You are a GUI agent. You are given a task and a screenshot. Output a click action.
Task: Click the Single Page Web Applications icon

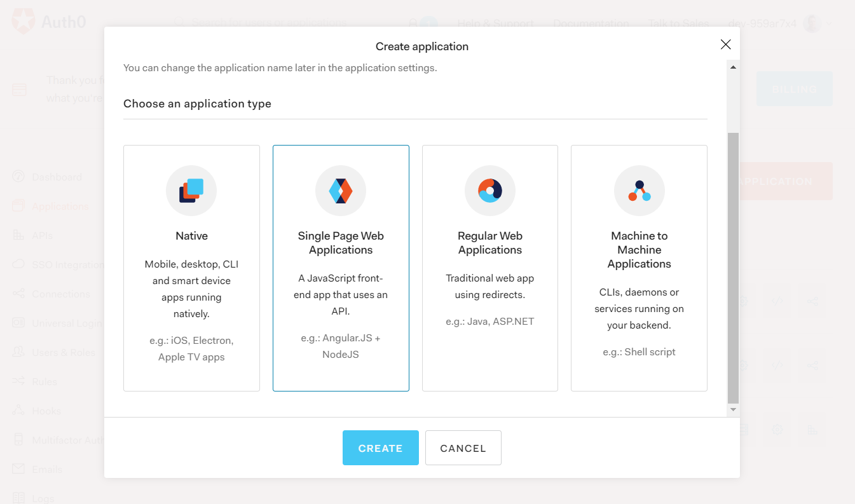(x=341, y=191)
